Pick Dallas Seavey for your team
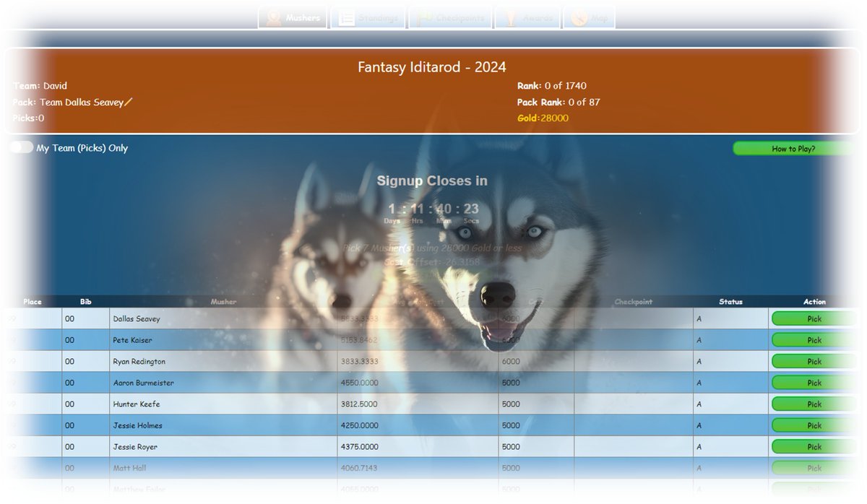Viewport: 867px width, 504px height. 814,318
